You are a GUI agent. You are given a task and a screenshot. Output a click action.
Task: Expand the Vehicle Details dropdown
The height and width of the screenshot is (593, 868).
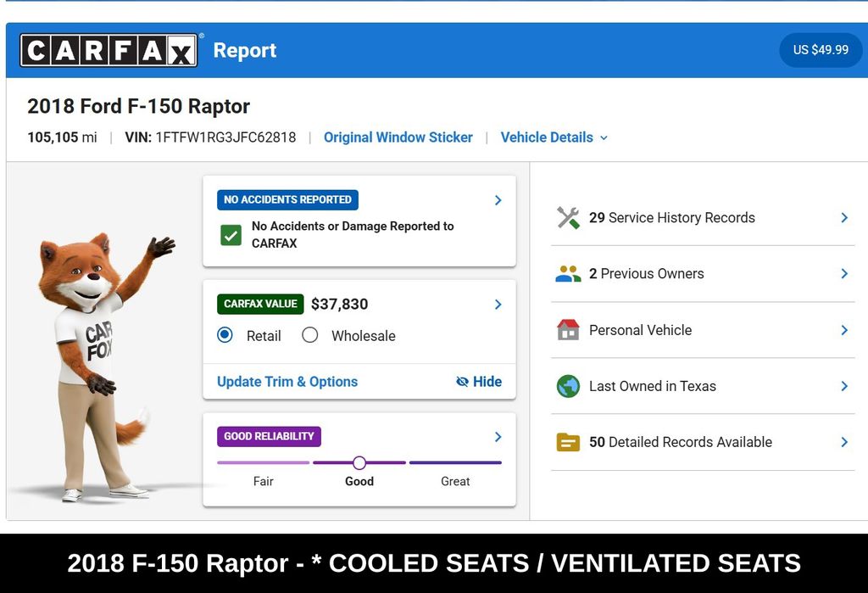point(554,137)
